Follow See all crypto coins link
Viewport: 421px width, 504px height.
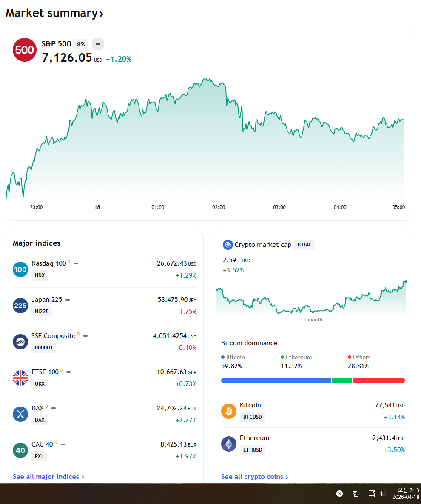point(255,477)
